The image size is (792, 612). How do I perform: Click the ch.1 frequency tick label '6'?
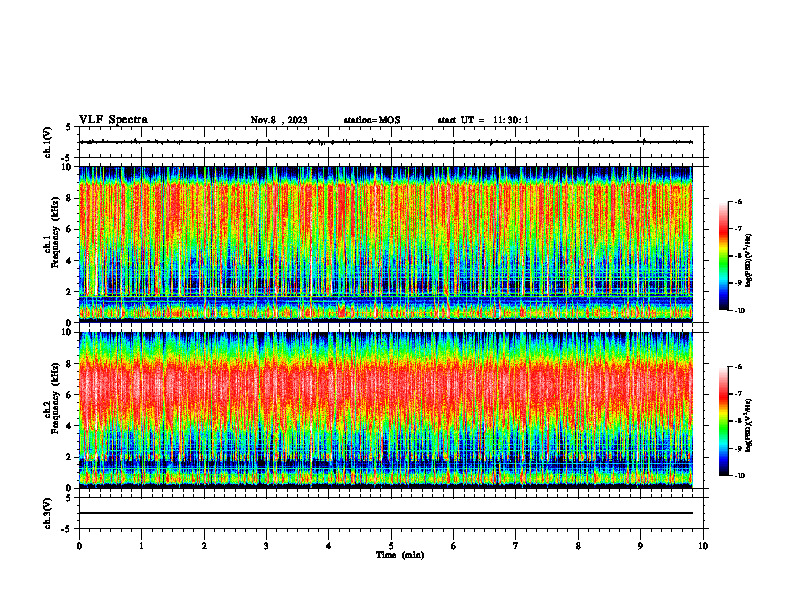[69, 229]
